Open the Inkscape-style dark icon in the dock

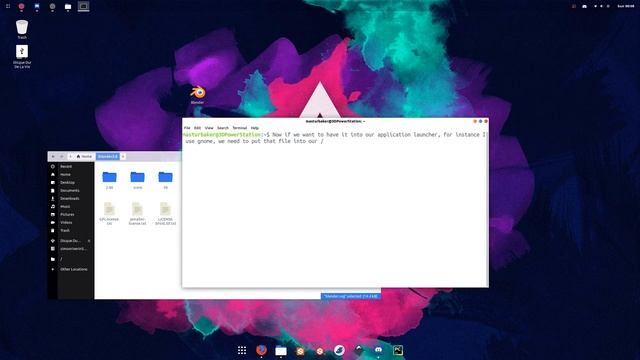point(359,350)
